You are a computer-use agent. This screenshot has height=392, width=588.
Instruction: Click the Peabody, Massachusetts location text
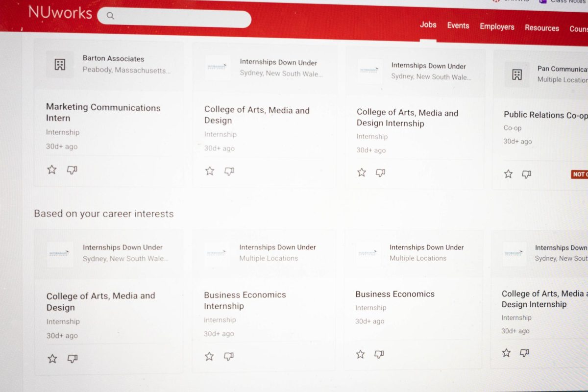coord(126,70)
